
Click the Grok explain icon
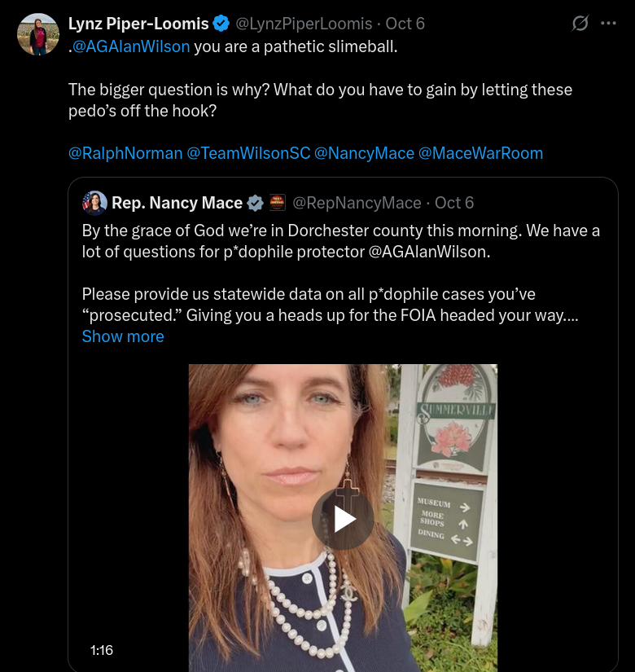tap(580, 24)
